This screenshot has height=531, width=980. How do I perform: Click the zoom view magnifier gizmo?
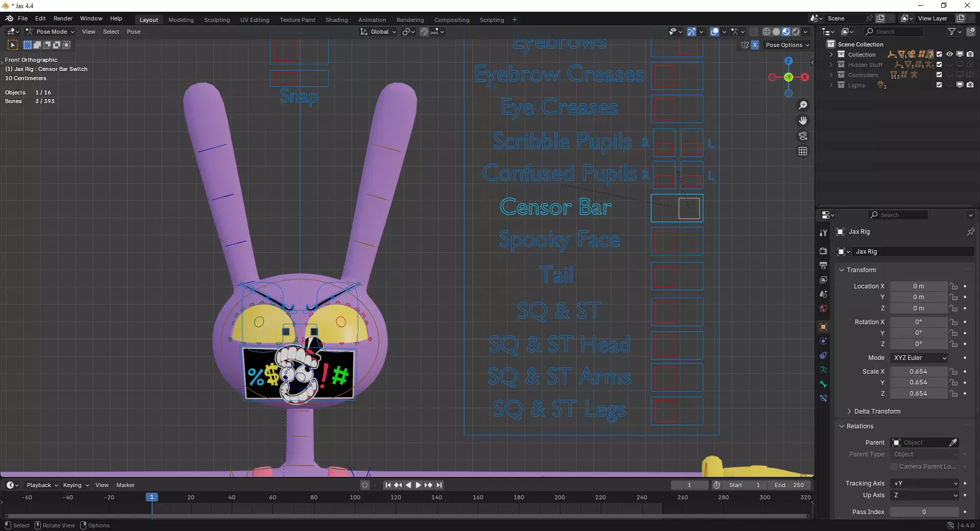[x=803, y=105]
